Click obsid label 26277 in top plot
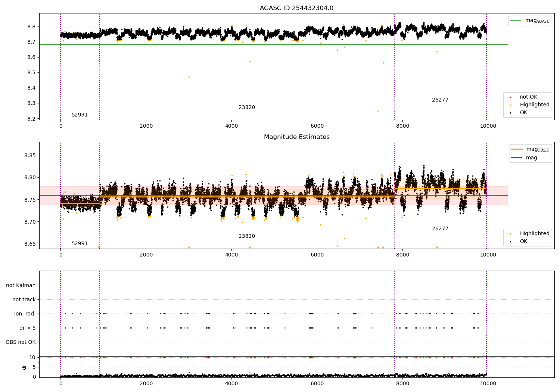Screen dimensions: 560x392 tap(440, 100)
